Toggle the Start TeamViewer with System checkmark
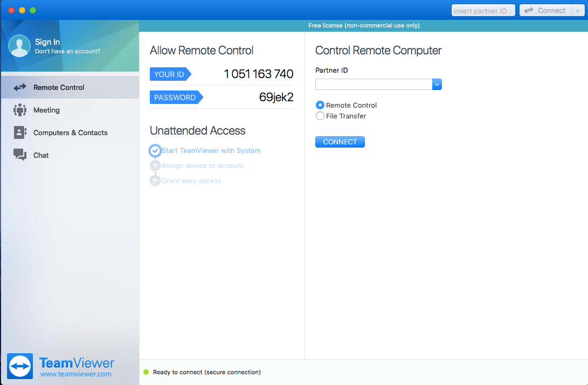 [x=155, y=151]
